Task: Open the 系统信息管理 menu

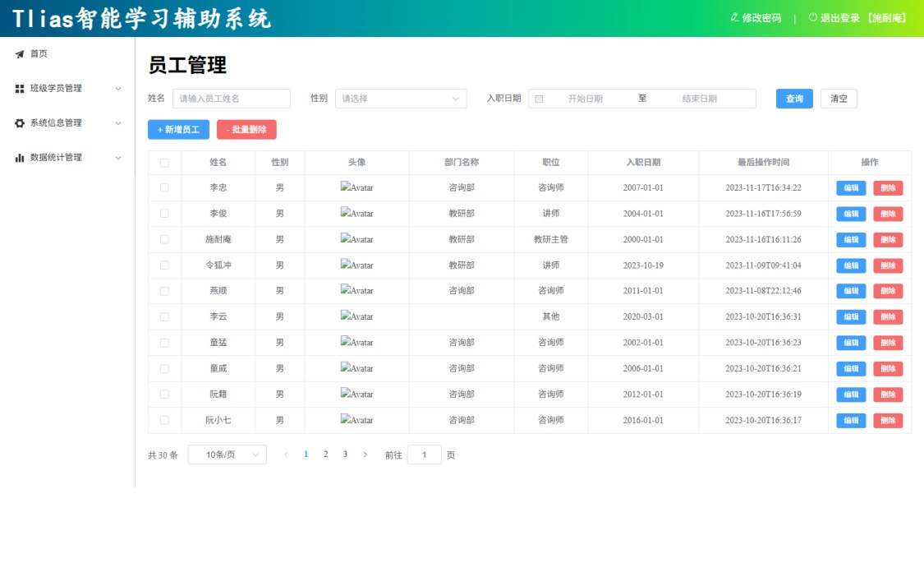Action: 67,123
